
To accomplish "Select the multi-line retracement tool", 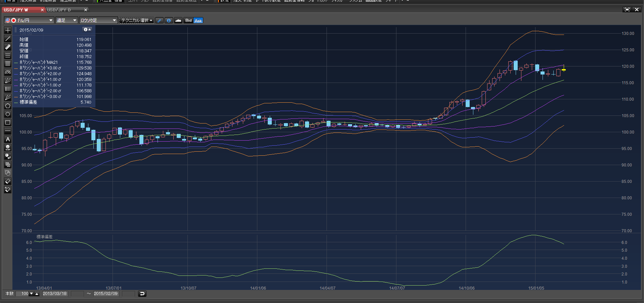I will pyautogui.click(x=8, y=64).
